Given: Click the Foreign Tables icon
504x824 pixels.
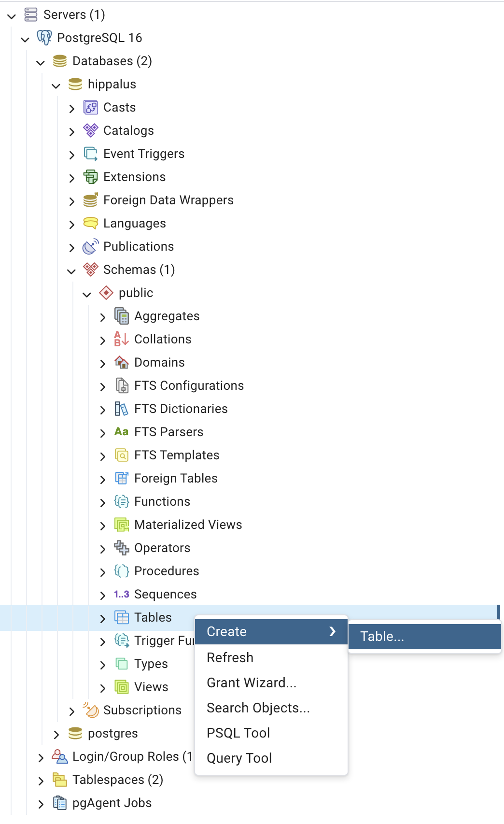Looking at the screenshot, I should pos(122,478).
